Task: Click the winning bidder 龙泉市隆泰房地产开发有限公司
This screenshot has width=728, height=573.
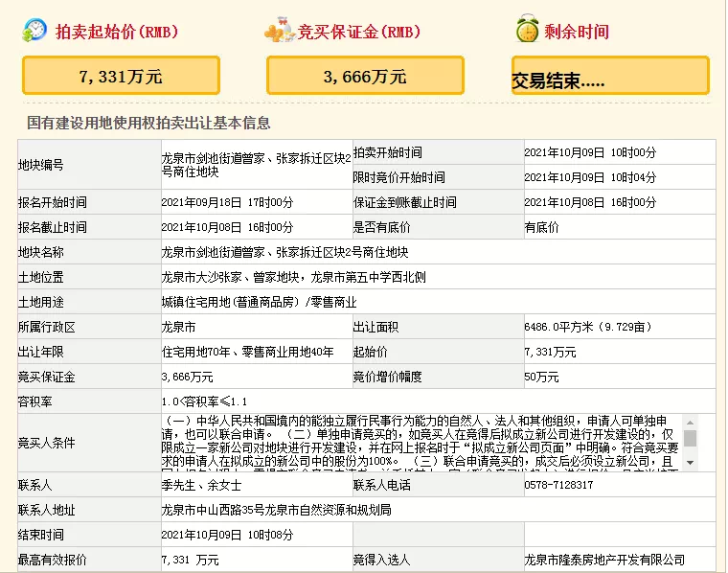Action: [x=603, y=560]
